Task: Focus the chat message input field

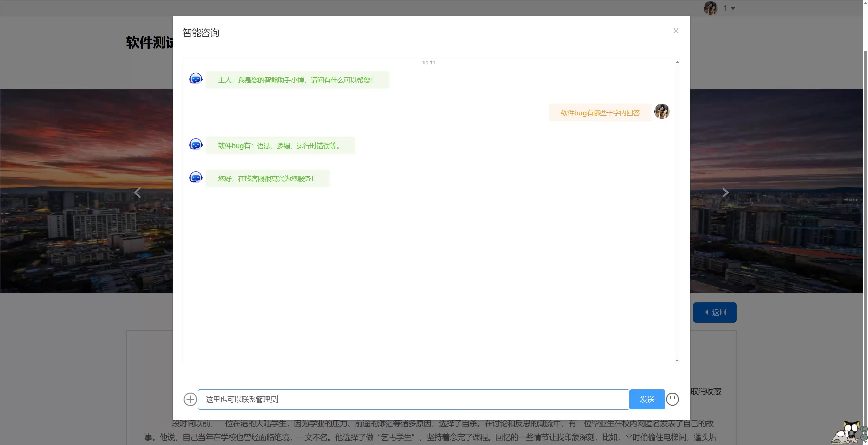Action: coord(414,399)
